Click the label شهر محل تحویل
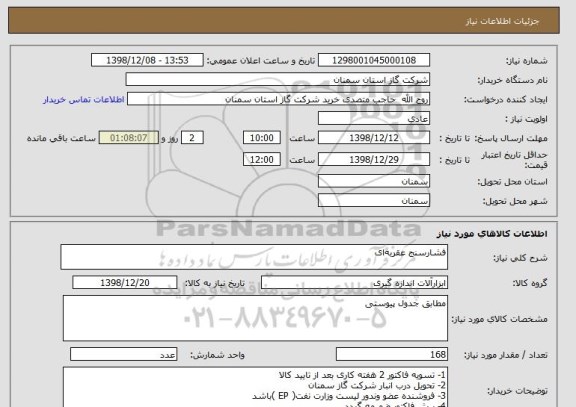Screen dimensions: 576x407 (515, 201)
